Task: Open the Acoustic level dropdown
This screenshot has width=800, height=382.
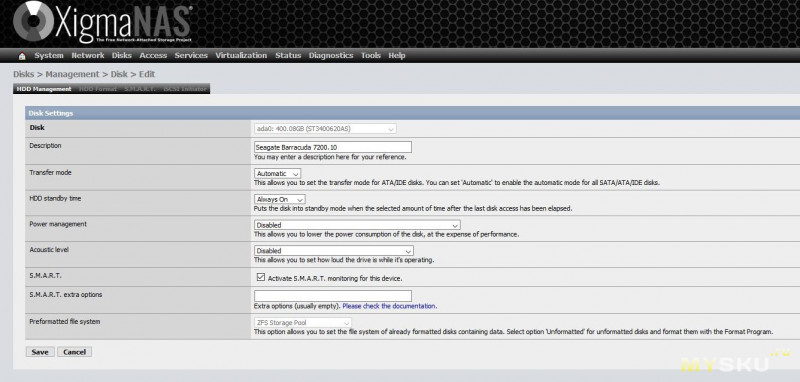Action: (334, 251)
